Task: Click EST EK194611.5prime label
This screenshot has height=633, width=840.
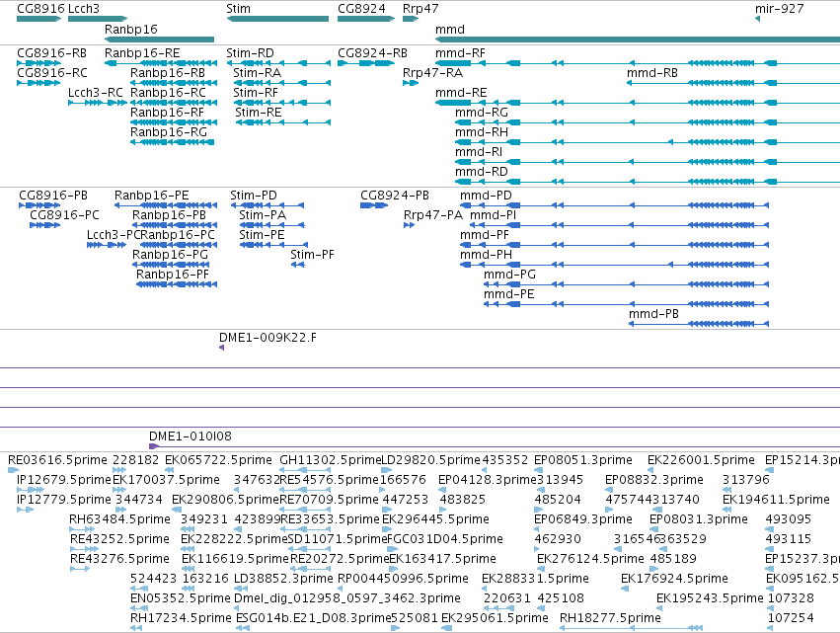Action: (x=776, y=500)
